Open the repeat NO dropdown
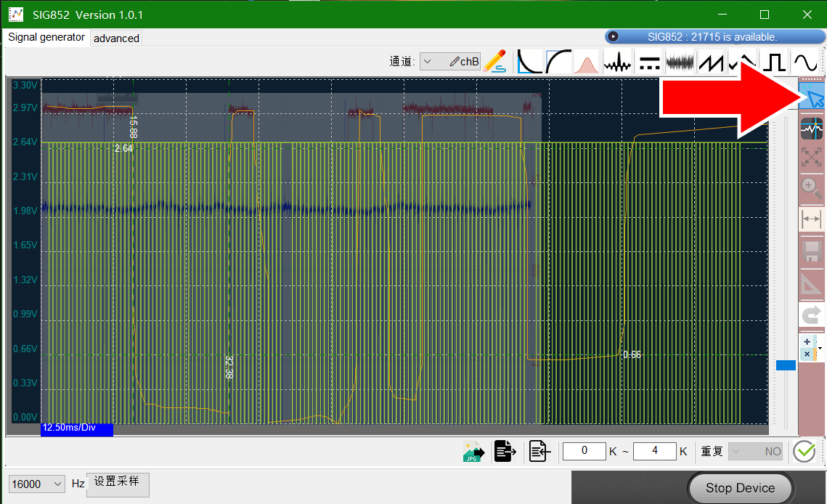 click(x=757, y=451)
